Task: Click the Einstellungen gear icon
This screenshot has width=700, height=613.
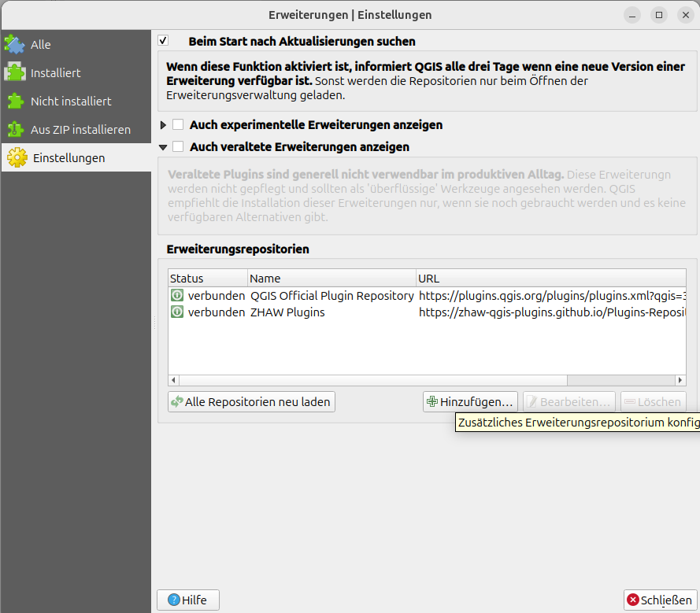Action: [x=17, y=157]
